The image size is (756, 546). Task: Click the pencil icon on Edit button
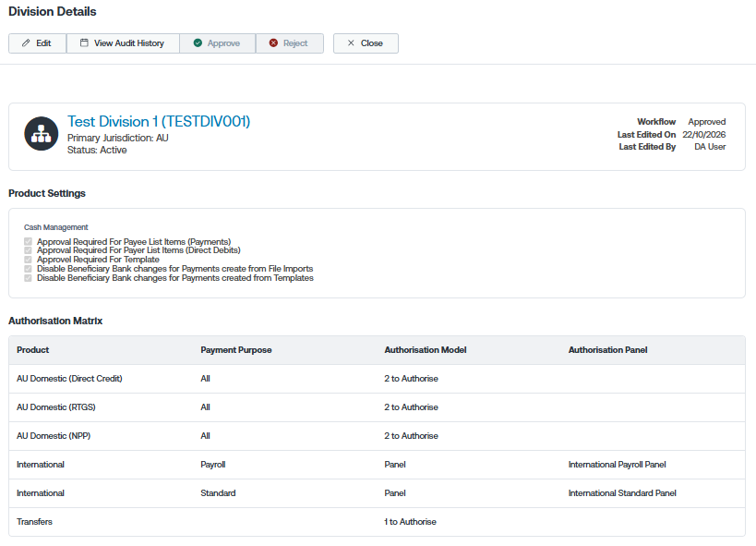[26, 43]
